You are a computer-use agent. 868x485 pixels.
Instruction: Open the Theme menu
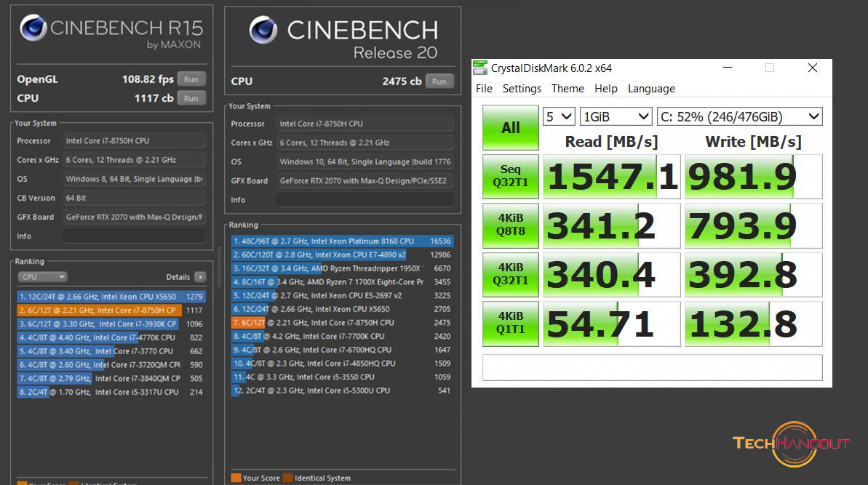pyautogui.click(x=568, y=89)
